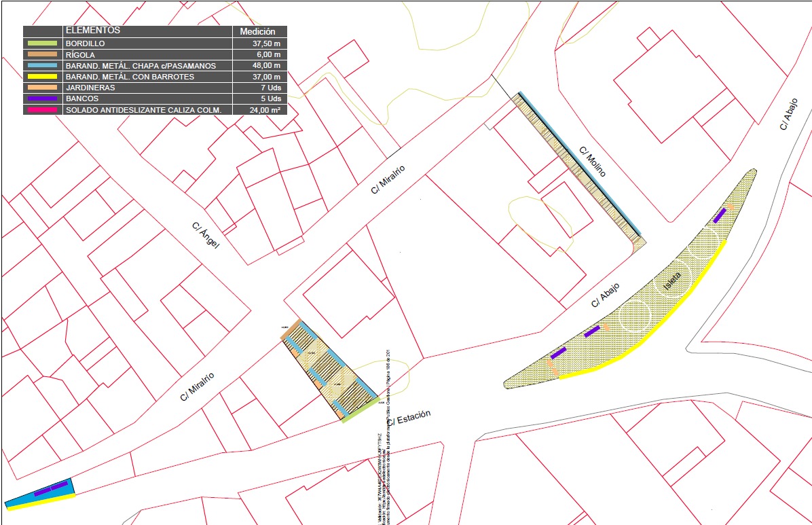Click the brown RÍGOLA legend swatch
812x525 pixels.
(43, 54)
